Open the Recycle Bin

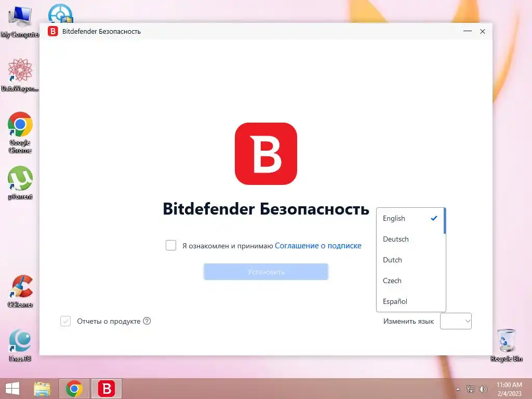point(506,345)
